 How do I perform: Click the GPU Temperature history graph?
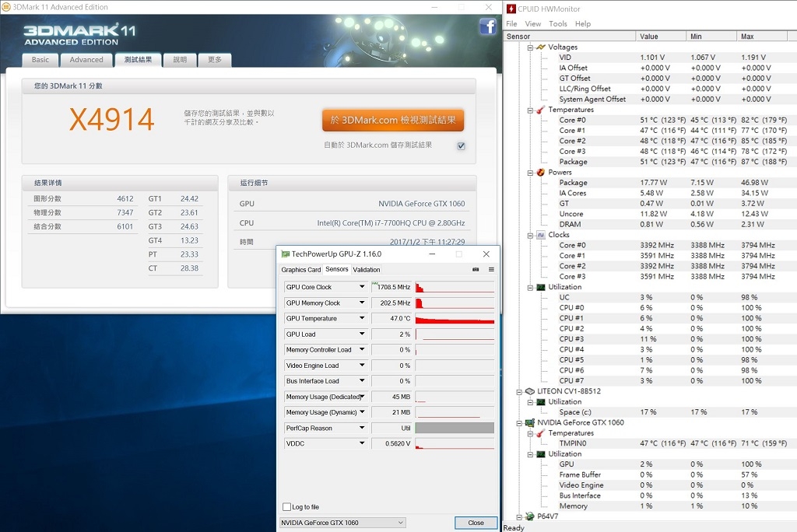(x=455, y=319)
